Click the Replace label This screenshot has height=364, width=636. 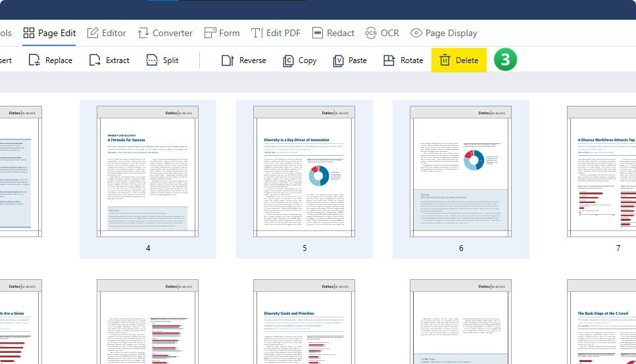[x=59, y=60]
